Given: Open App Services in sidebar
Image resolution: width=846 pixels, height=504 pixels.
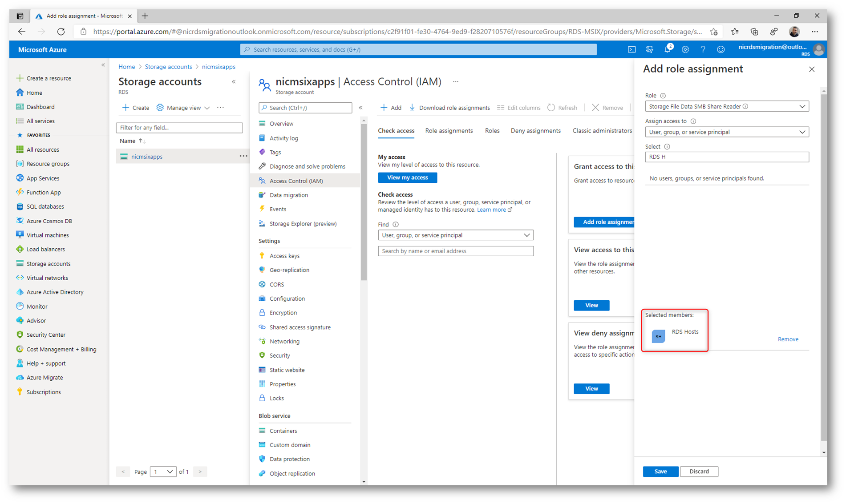Looking at the screenshot, I should click(38, 178).
